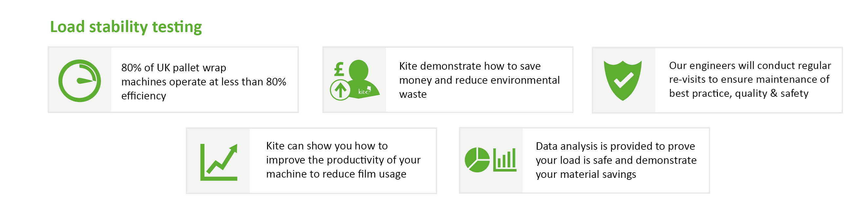Click the arrowhead on the growth chart

[x=234, y=149]
